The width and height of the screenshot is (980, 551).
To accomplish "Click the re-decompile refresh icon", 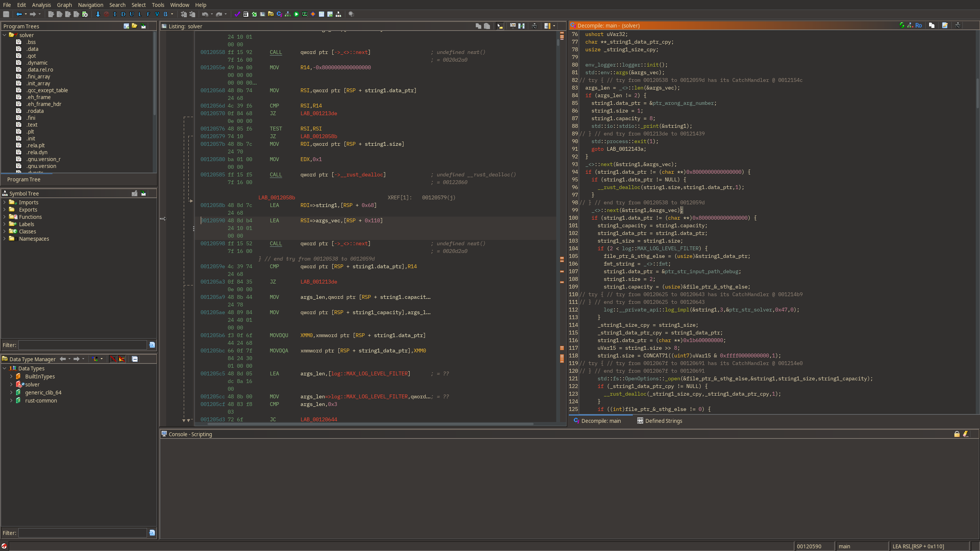I will [x=902, y=26].
